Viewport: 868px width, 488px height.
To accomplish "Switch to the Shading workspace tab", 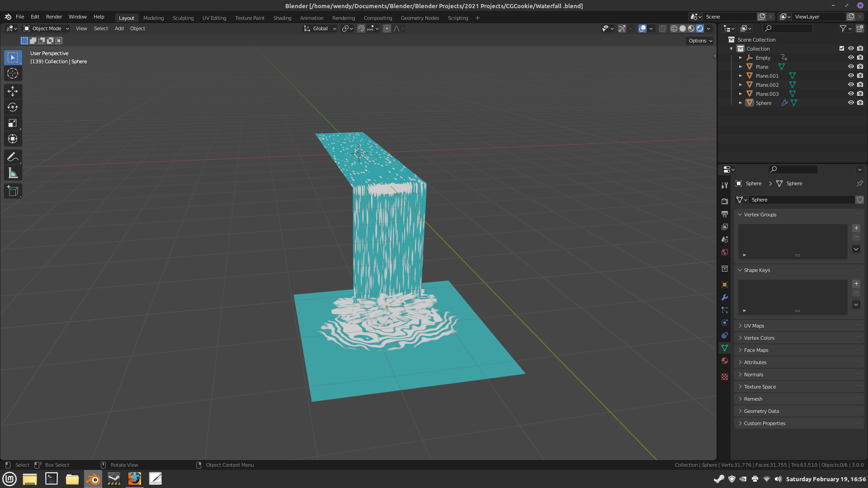I will tap(282, 18).
